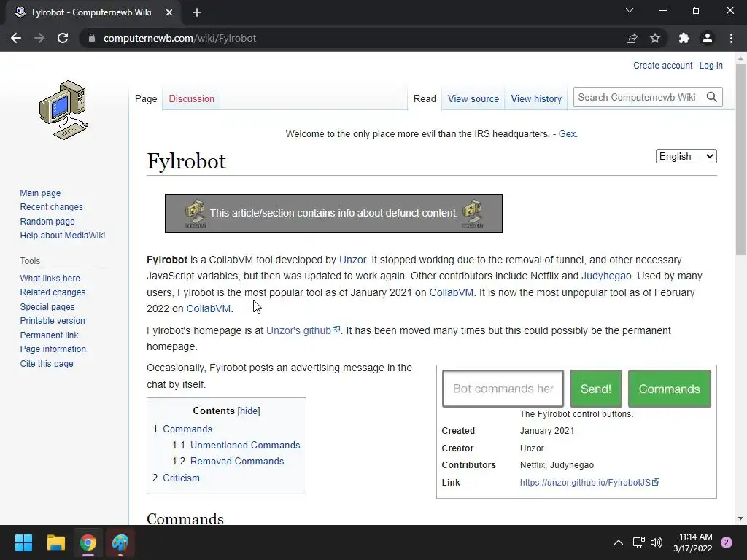This screenshot has height=560, width=747.
Task: Jump to Commands in Contents
Action: coord(187,429)
